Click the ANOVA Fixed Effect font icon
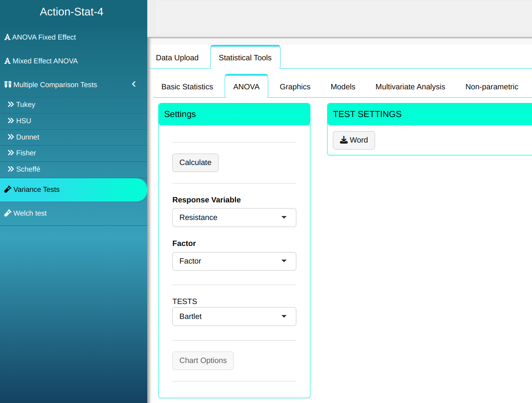 click(x=7, y=37)
